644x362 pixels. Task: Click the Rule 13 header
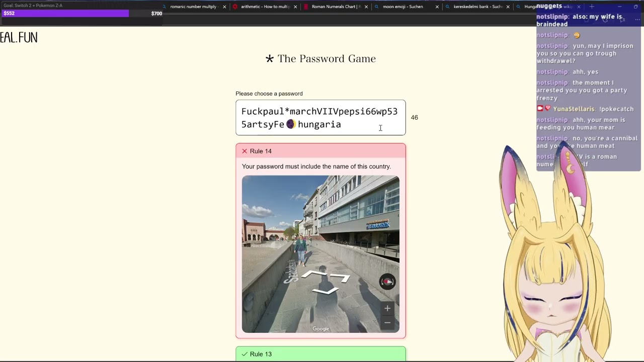pos(320,354)
